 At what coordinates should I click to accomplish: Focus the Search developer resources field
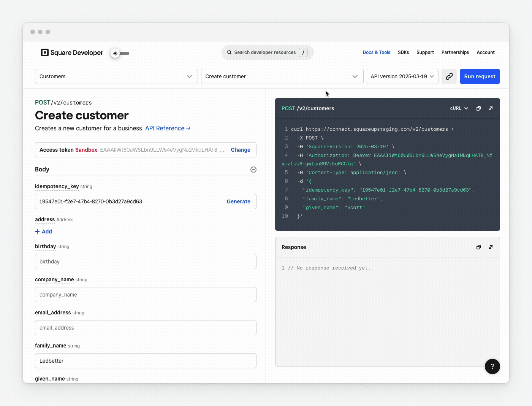(x=268, y=52)
